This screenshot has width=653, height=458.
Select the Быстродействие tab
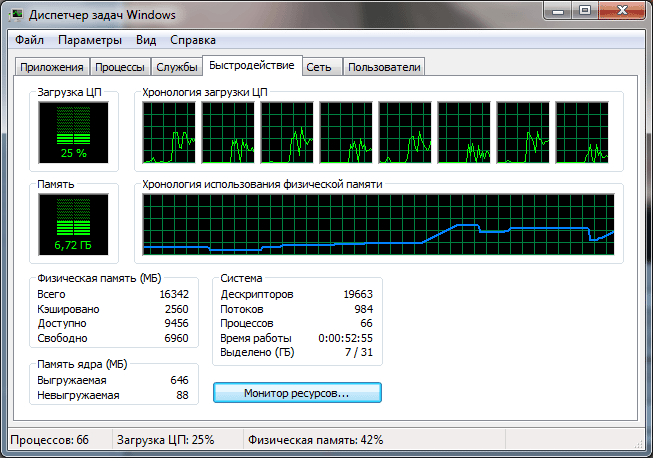click(x=252, y=65)
